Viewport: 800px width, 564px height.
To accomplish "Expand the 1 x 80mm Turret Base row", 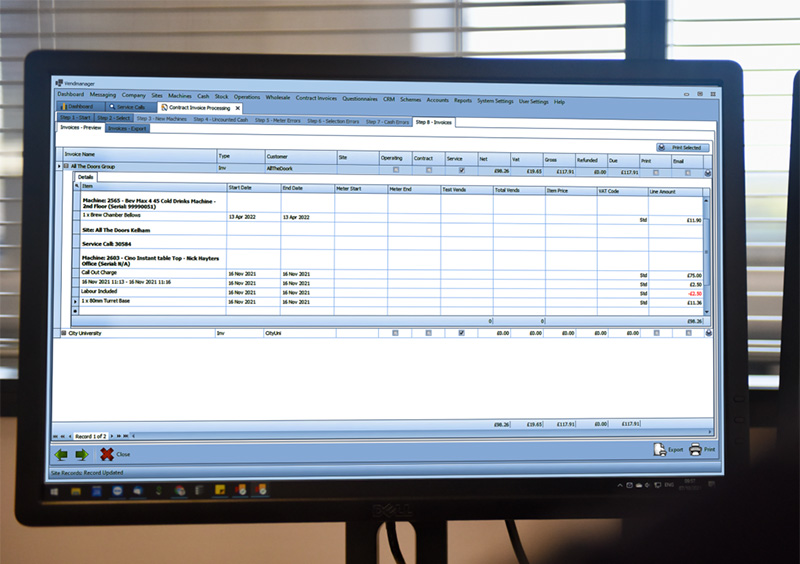I will [75, 301].
